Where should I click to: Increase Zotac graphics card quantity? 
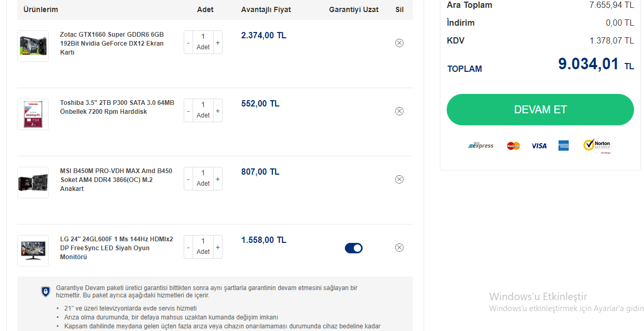coord(218,42)
